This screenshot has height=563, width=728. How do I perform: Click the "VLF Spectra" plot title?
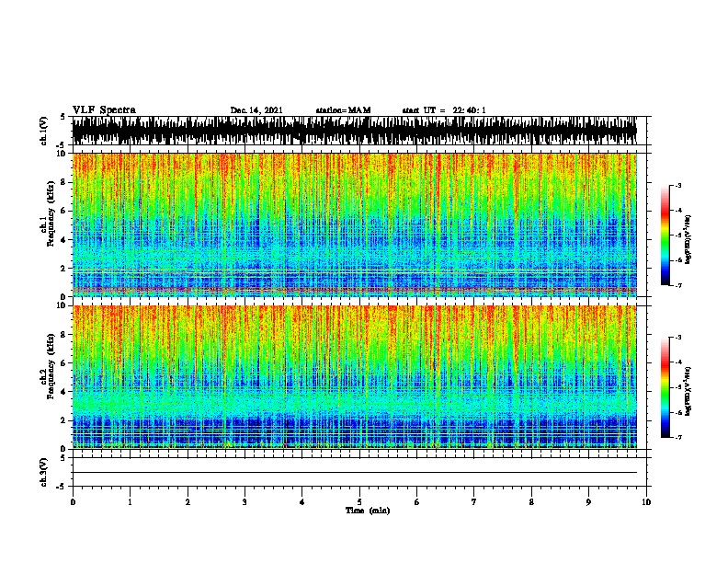(104, 110)
